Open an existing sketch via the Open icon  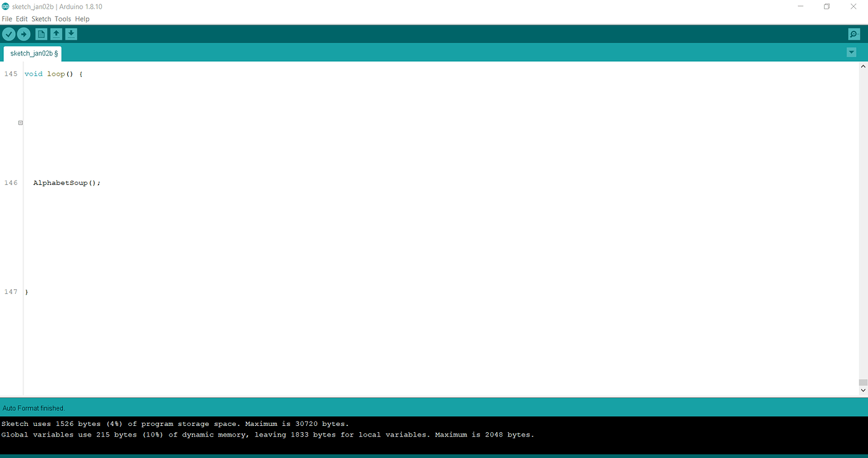click(x=56, y=34)
